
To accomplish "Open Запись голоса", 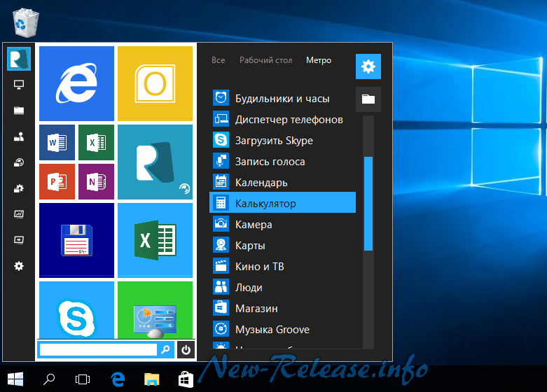I will pos(282,162).
